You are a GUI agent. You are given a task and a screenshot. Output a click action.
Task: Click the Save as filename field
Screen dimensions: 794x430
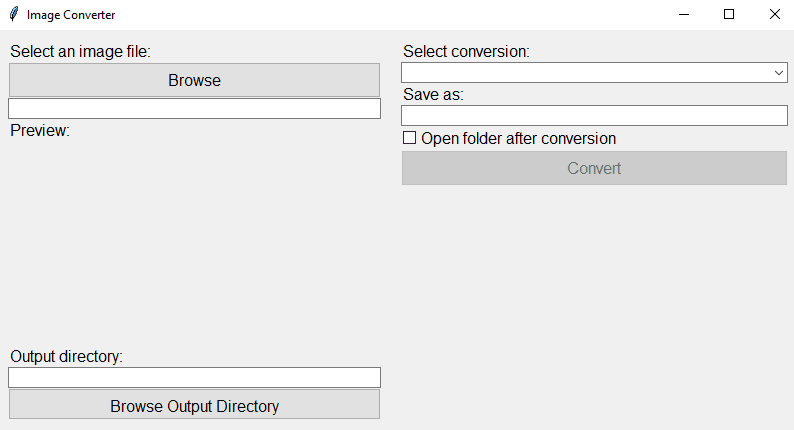click(594, 116)
